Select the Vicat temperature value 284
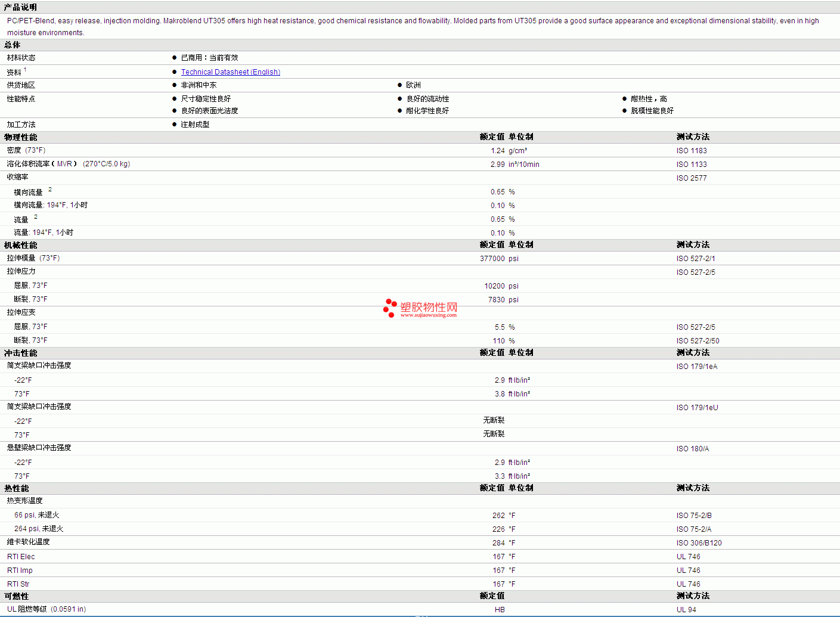The width and height of the screenshot is (840, 617). point(498,543)
